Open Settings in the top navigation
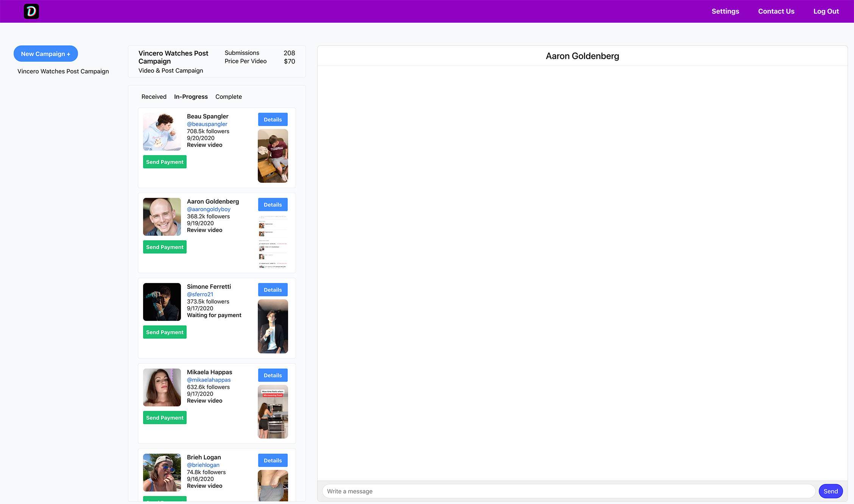This screenshot has width=854, height=504. [x=725, y=11]
